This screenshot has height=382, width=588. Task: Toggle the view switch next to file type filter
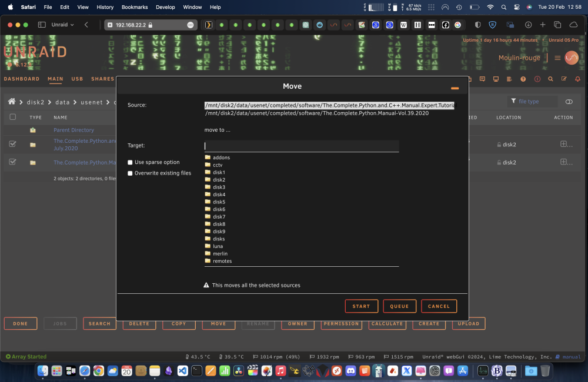[569, 102]
